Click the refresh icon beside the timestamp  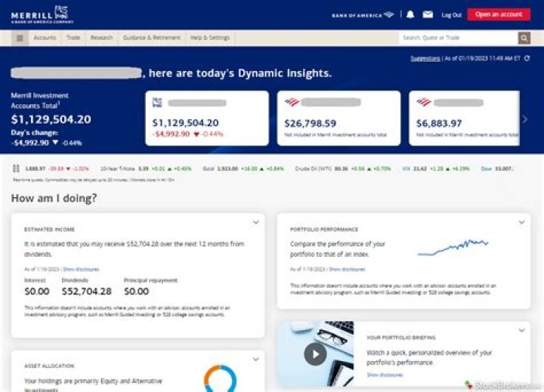coord(525,58)
